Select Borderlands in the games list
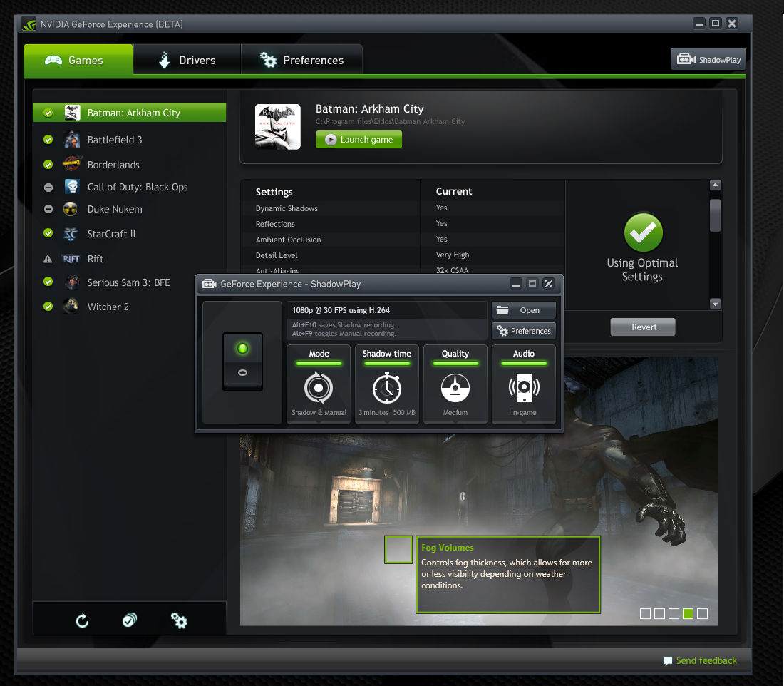 click(x=130, y=165)
